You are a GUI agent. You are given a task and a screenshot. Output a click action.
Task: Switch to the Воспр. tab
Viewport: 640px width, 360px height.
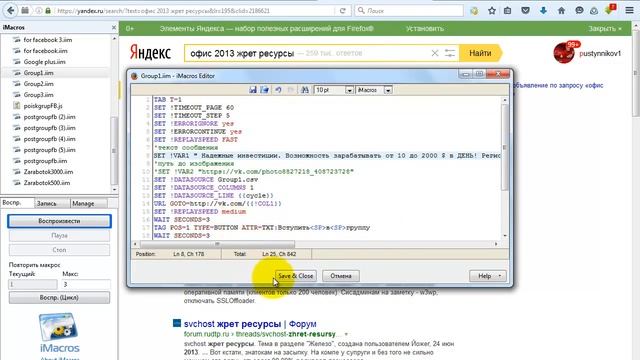pos(17,203)
